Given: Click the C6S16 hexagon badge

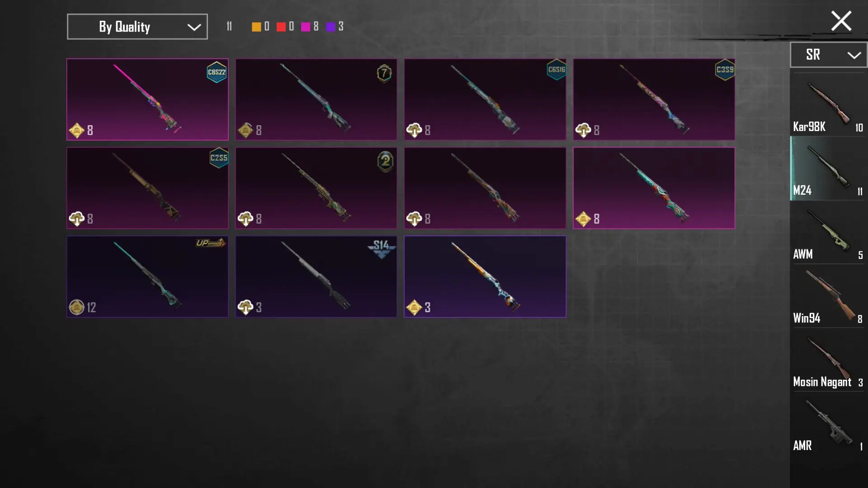Looking at the screenshot, I should click(x=556, y=70).
